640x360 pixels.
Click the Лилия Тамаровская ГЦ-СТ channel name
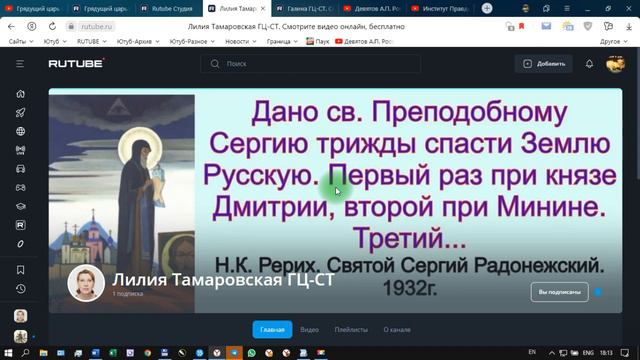(x=223, y=280)
